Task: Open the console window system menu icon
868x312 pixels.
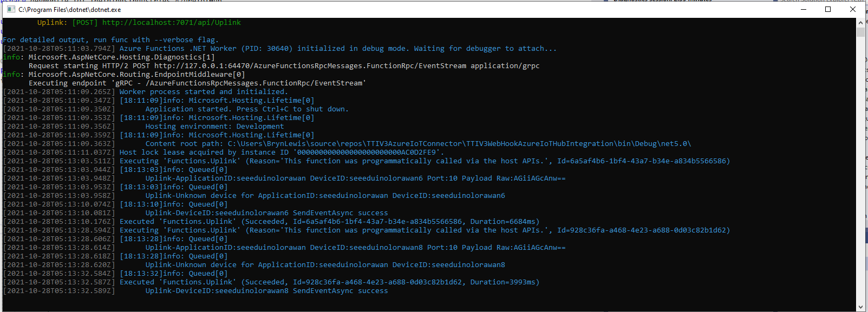Action: [x=11, y=9]
